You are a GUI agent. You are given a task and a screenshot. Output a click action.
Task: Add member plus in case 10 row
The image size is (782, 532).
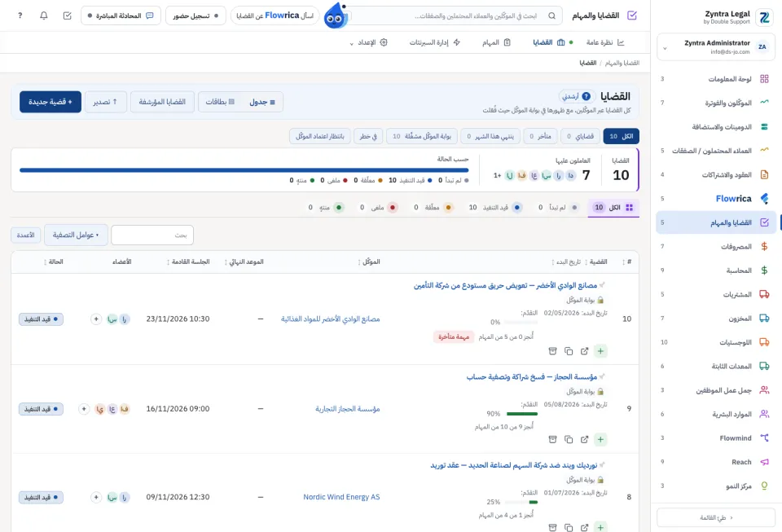tap(96, 319)
